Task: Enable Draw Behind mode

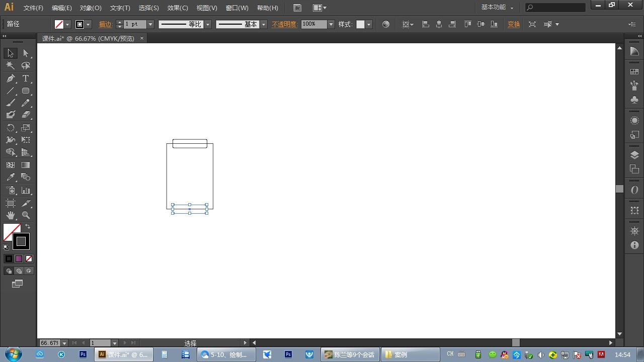Action: click(19, 271)
